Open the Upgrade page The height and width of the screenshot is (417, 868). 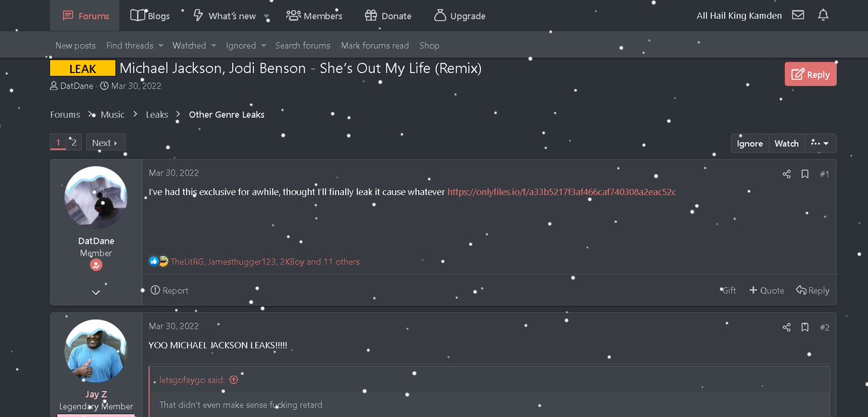459,16
